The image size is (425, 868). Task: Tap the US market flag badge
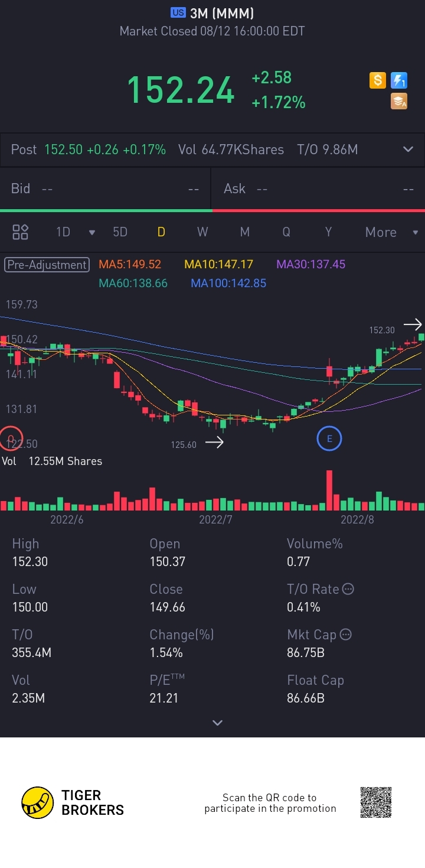pos(178,12)
